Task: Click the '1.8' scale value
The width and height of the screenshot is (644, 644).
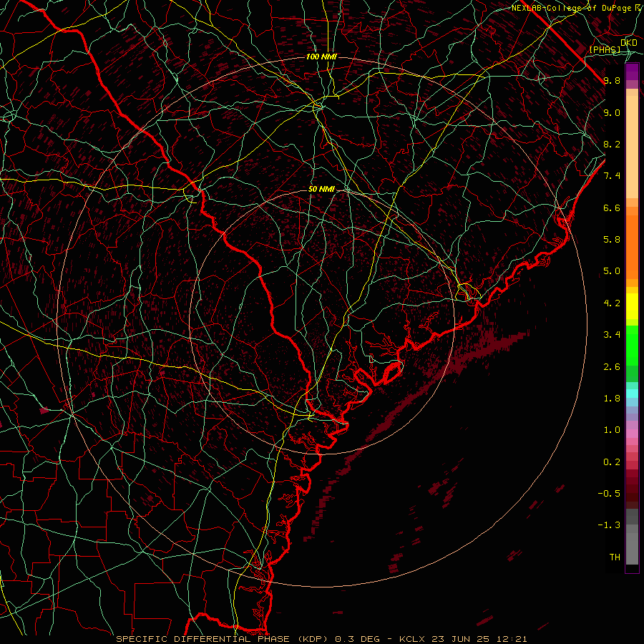Action: click(x=612, y=399)
